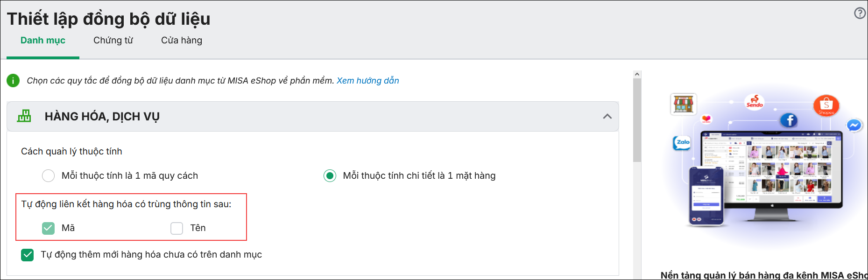868x280 pixels.
Task: Collapse the HÀNG HÓA, DỊCH VỤ section
Action: pos(607,116)
